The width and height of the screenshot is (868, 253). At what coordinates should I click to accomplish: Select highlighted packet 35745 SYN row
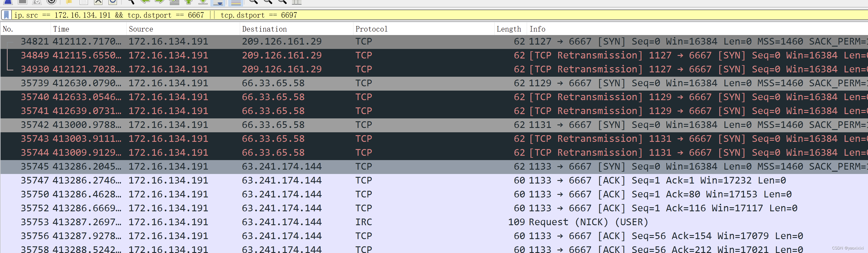click(434, 167)
